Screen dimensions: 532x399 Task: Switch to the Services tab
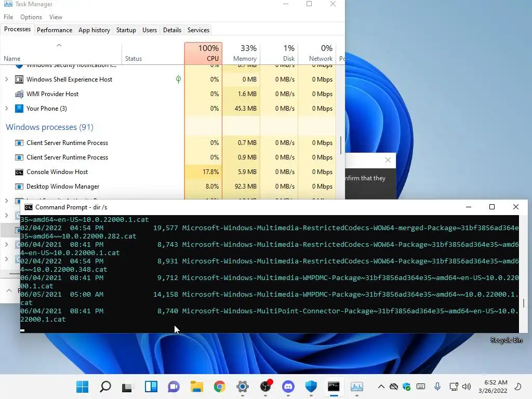click(198, 30)
